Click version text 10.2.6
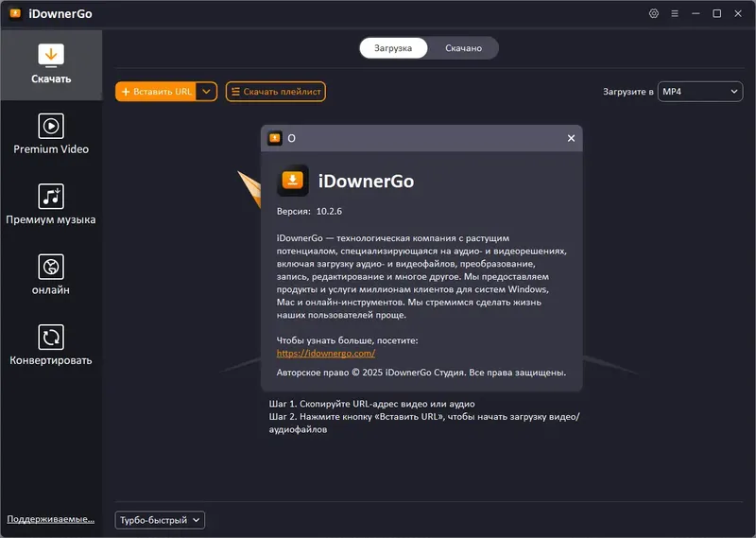 tap(329, 212)
